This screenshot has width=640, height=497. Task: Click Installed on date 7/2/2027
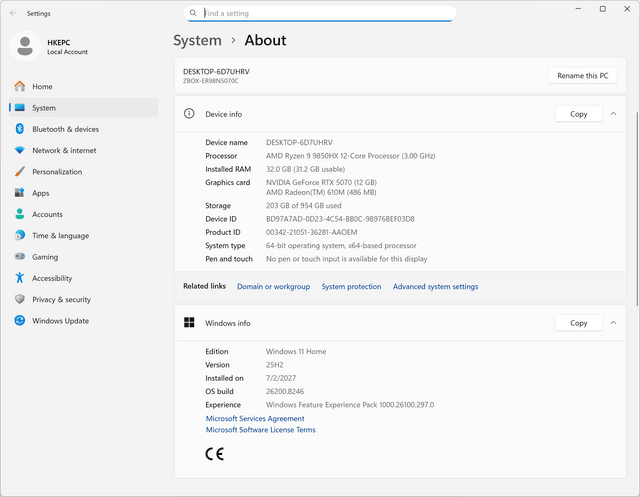click(x=281, y=378)
